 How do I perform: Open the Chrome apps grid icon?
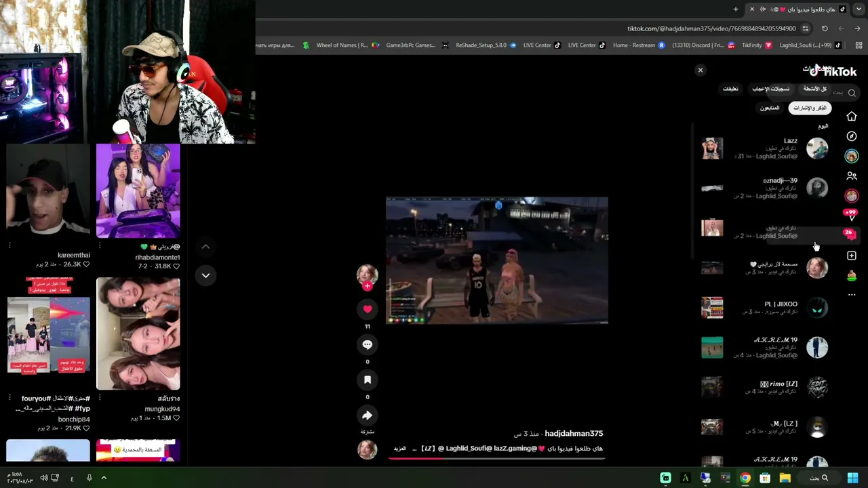(859, 45)
